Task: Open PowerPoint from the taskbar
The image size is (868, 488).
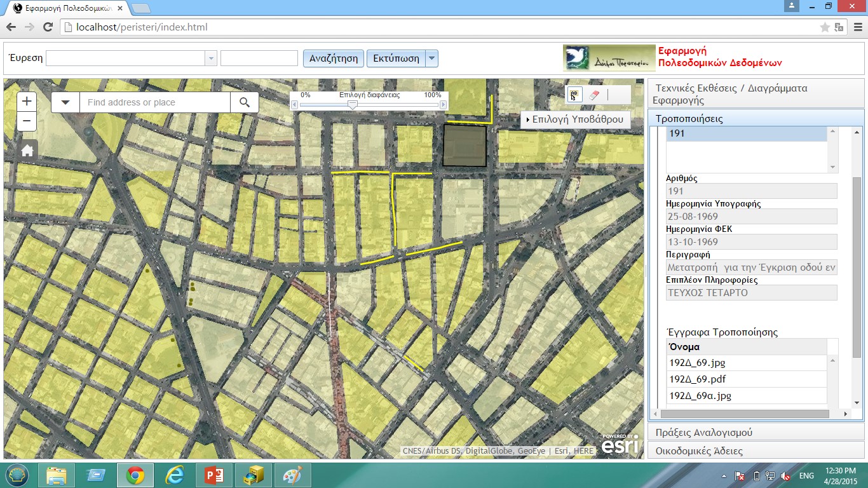Action: (x=214, y=475)
